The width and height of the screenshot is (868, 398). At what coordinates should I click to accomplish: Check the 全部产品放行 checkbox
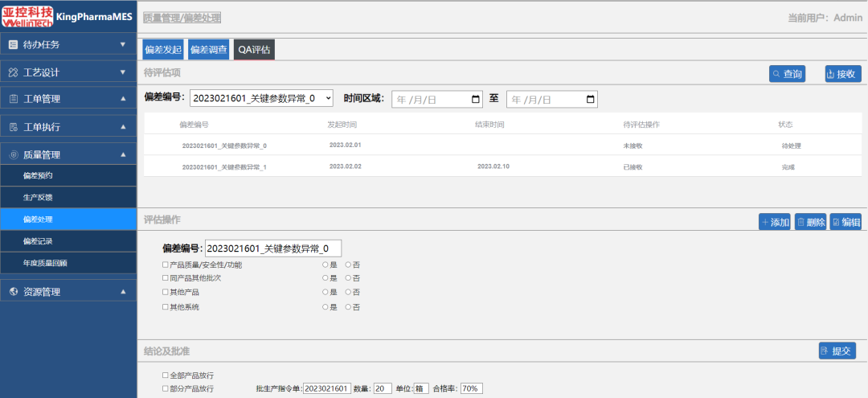coord(165,375)
